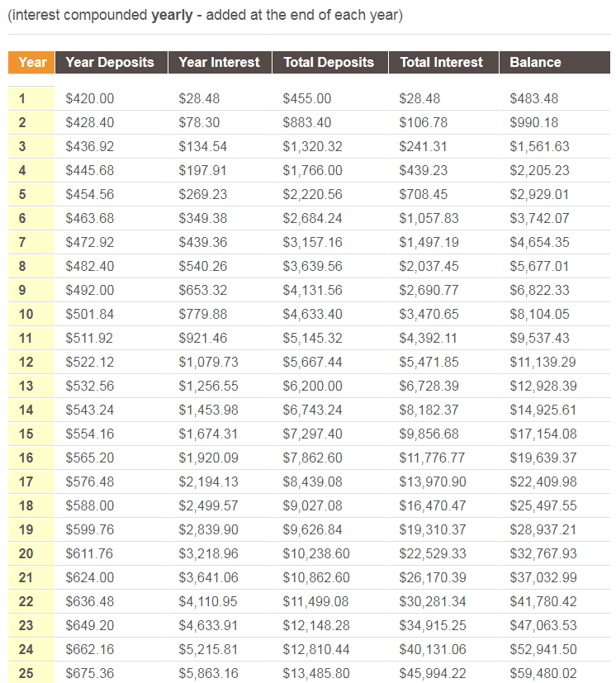
Task: Click the Total Interest column header
Action: click(442, 62)
